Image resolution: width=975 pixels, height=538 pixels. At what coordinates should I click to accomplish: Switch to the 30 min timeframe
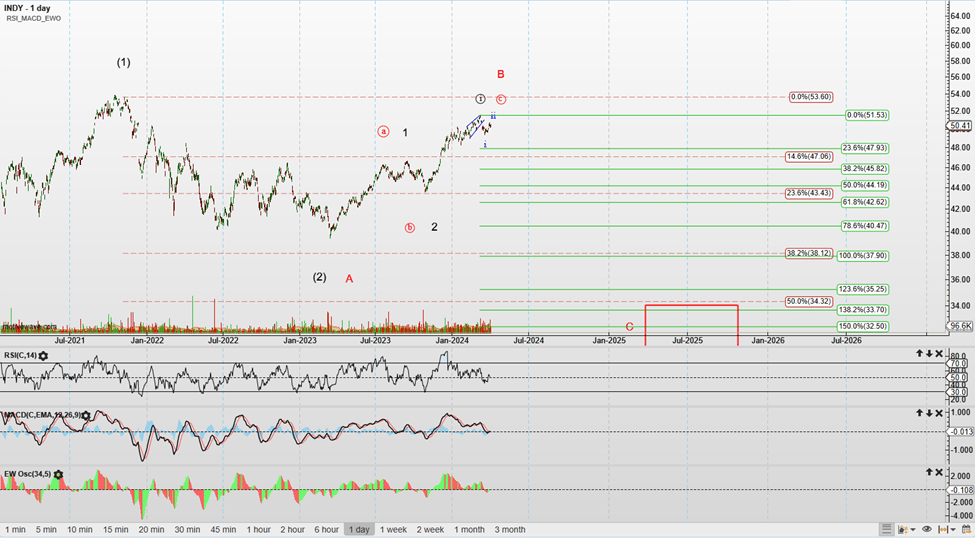click(187, 529)
